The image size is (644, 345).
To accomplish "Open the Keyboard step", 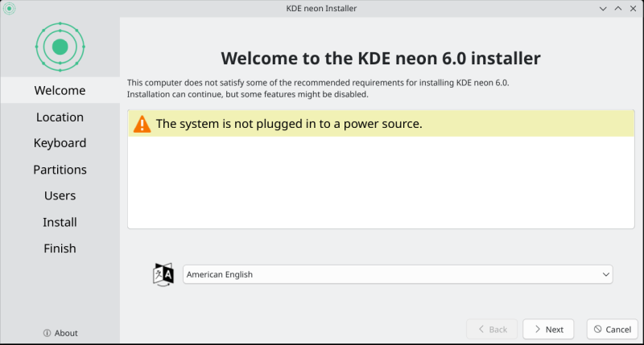I will [x=60, y=143].
